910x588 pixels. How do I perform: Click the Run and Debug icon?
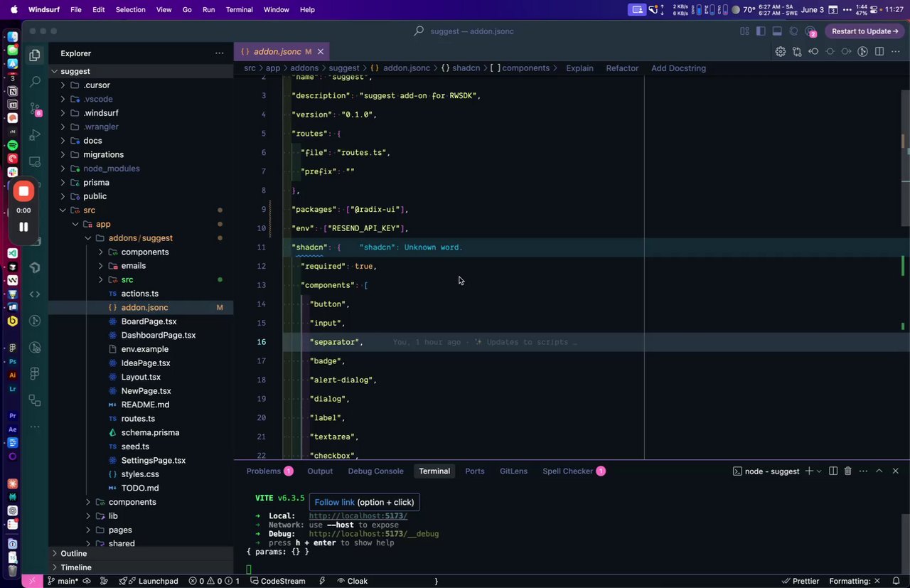[x=34, y=135]
